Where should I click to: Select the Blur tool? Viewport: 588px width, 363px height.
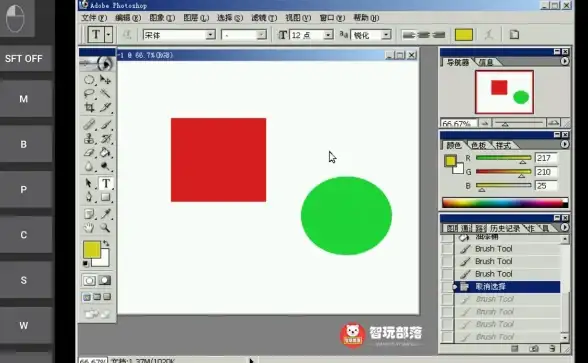click(89, 166)
